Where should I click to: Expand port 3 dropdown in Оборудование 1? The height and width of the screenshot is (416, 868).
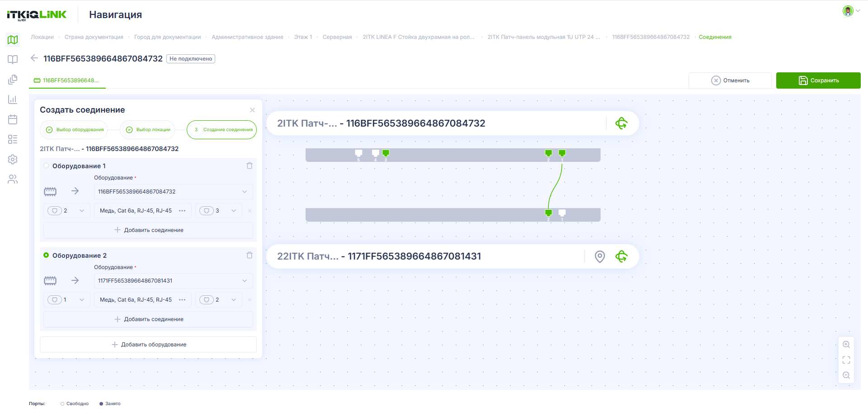[219, 211]
